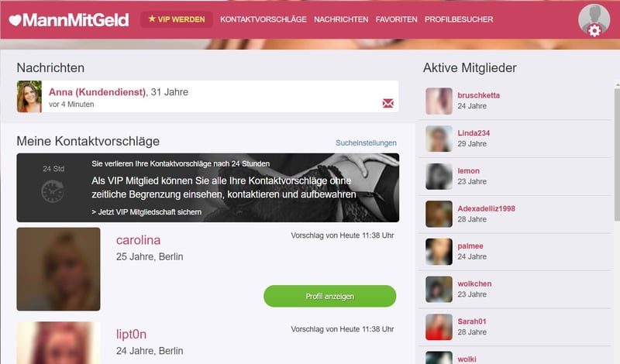Screen dimensions: 620x364
Task: Open palmee member profile
Action: point(470,246)
